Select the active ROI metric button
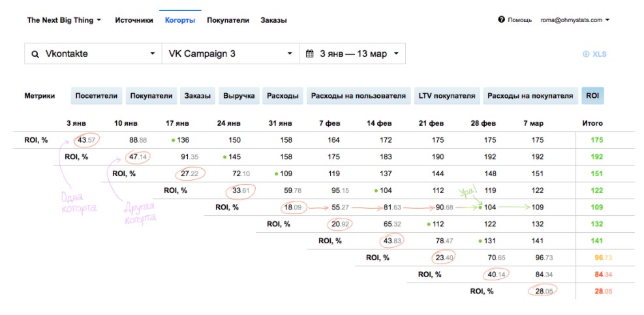 [x=592, y=96]
